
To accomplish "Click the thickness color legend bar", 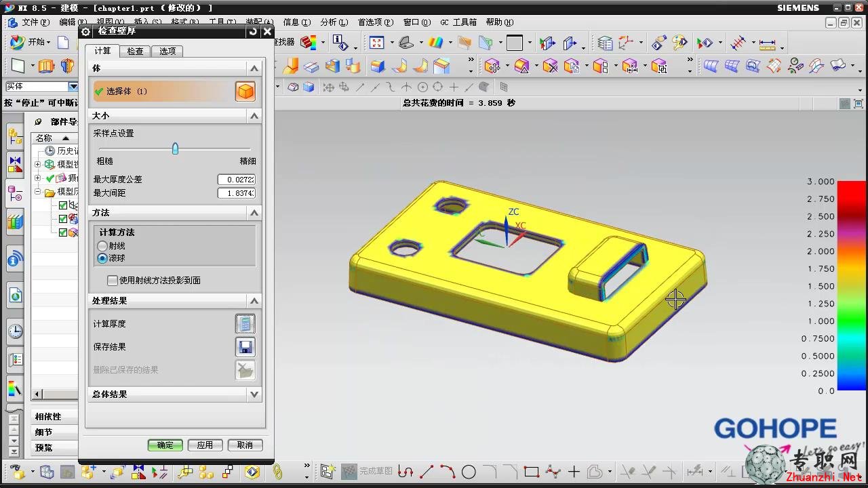I will (x=851, y=286).
